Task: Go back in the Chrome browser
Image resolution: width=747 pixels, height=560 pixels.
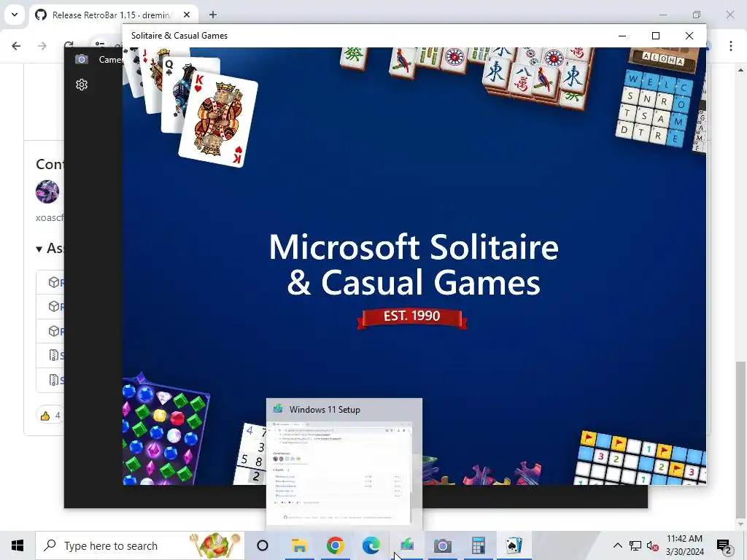Action: 16,46
